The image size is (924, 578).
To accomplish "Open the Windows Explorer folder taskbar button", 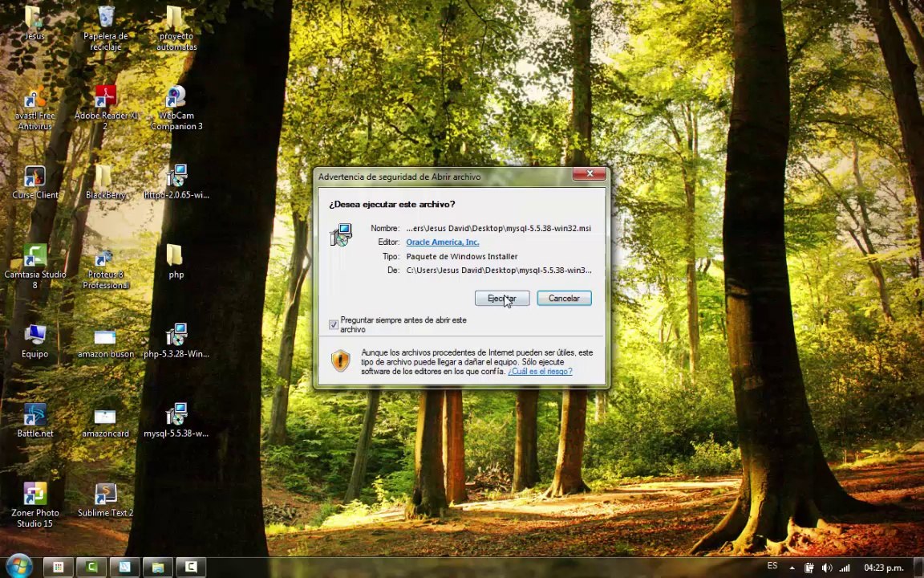I will click(x=158, y=568).
